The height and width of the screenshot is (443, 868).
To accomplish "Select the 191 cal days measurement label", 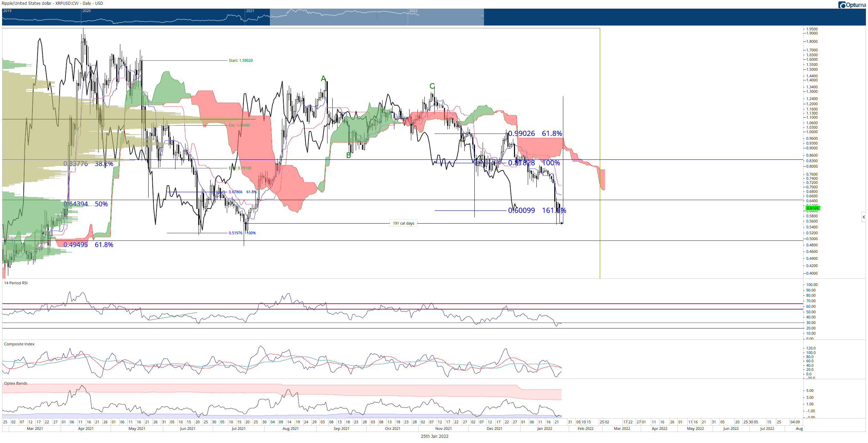I will tap(403, 223).
